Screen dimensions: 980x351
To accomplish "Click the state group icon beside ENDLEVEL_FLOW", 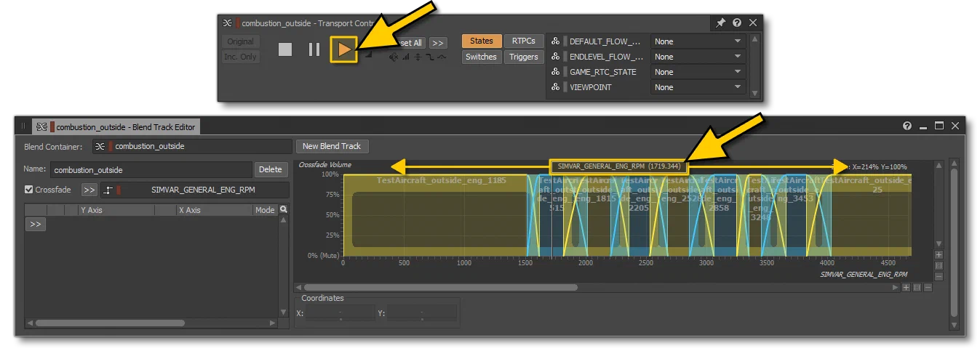I will 556,57.
